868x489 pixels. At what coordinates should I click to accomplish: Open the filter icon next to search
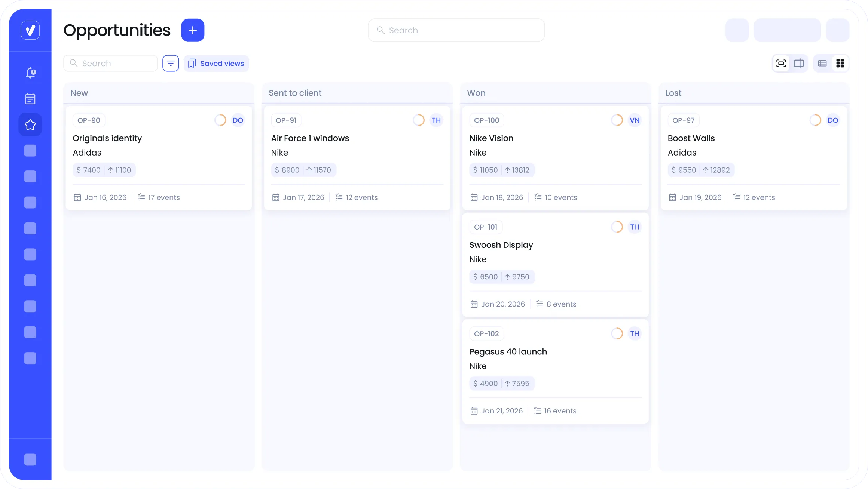(x=171, y=63)
